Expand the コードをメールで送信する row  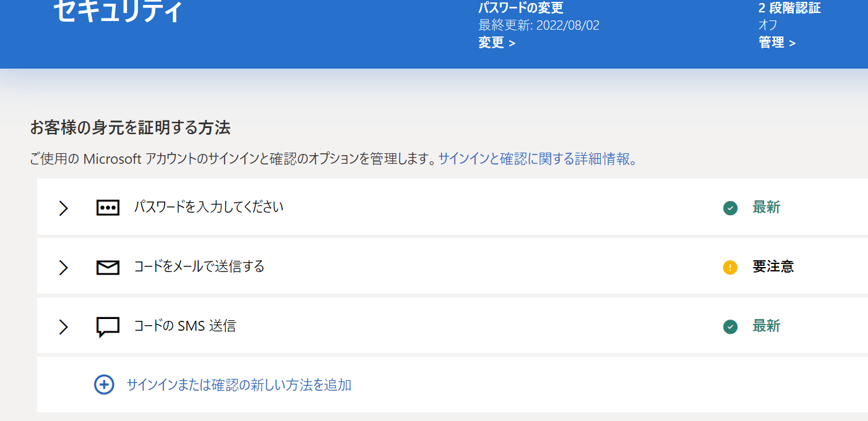[62, 267]
